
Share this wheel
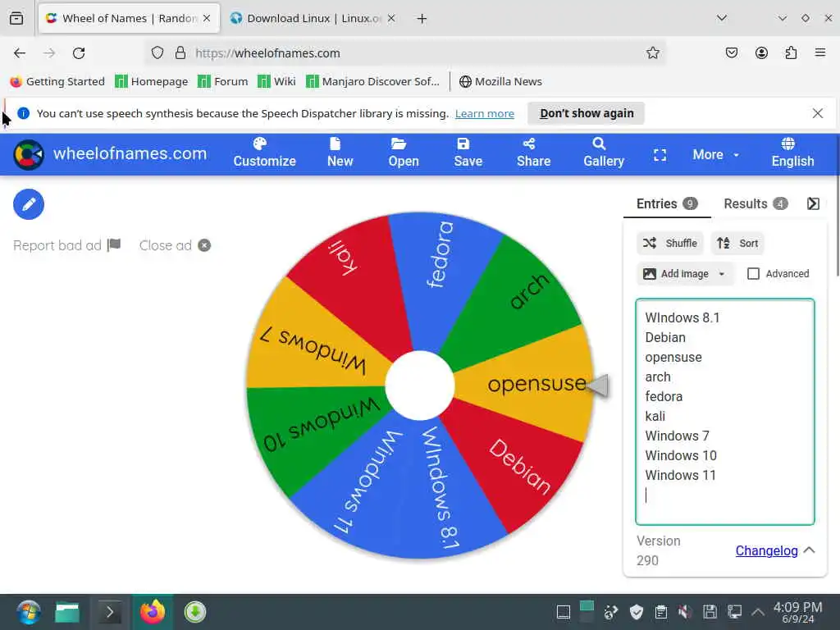point(533,153)
